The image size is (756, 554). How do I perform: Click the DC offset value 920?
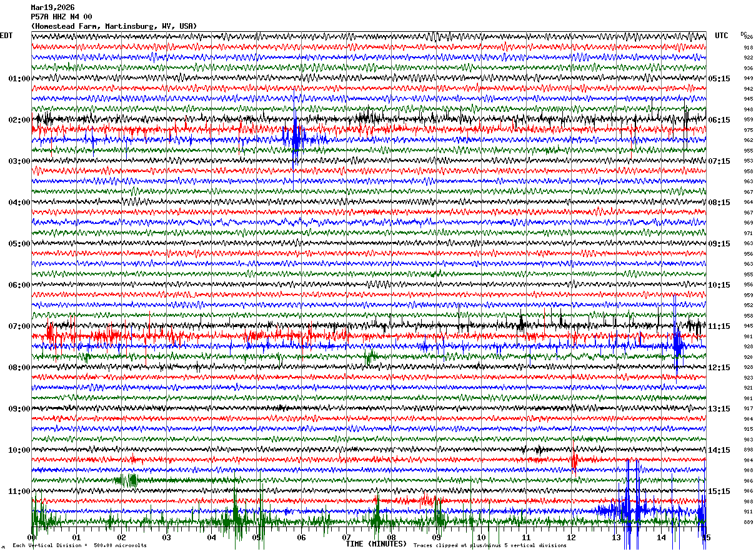click(748, 357)
